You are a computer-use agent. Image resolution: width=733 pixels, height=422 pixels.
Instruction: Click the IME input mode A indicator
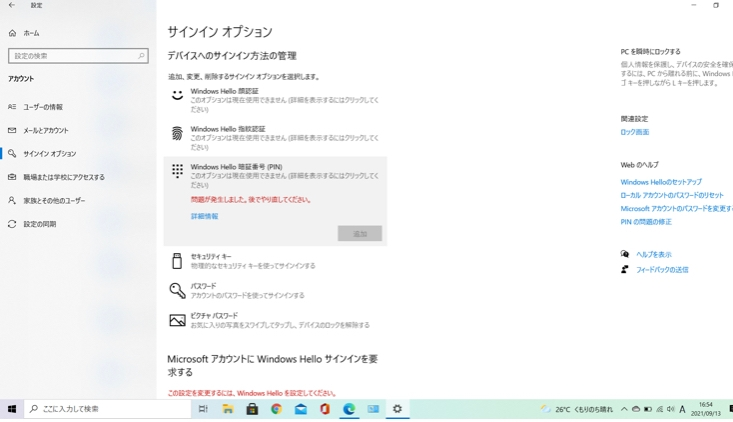pos(683,409)
